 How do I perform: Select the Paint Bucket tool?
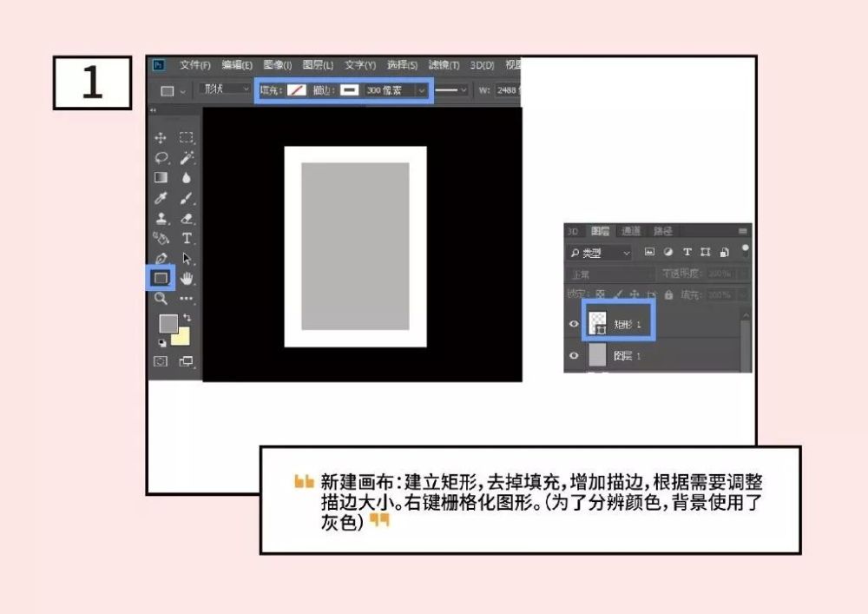point(161,238)
